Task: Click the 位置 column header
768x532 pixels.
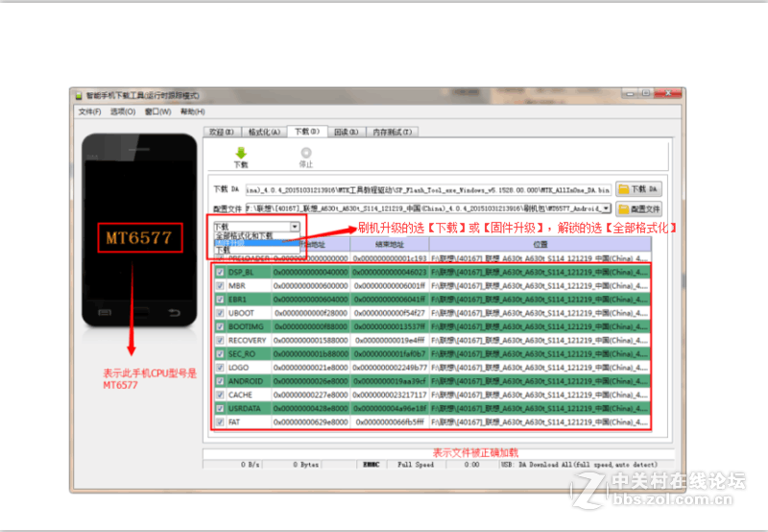Action: (540, 244)
